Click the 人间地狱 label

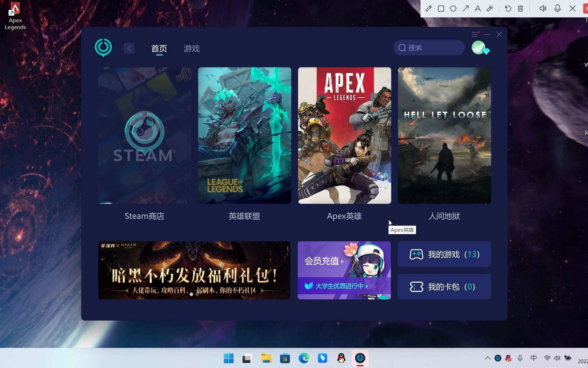444,216
